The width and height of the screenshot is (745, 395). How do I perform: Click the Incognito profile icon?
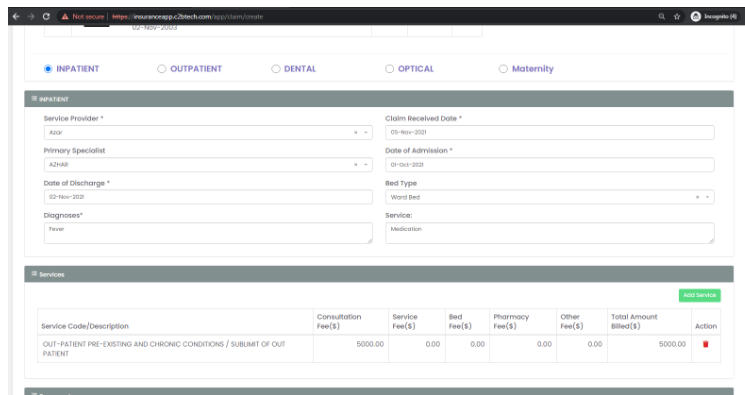pyautogui.click(x=696, y=17)
